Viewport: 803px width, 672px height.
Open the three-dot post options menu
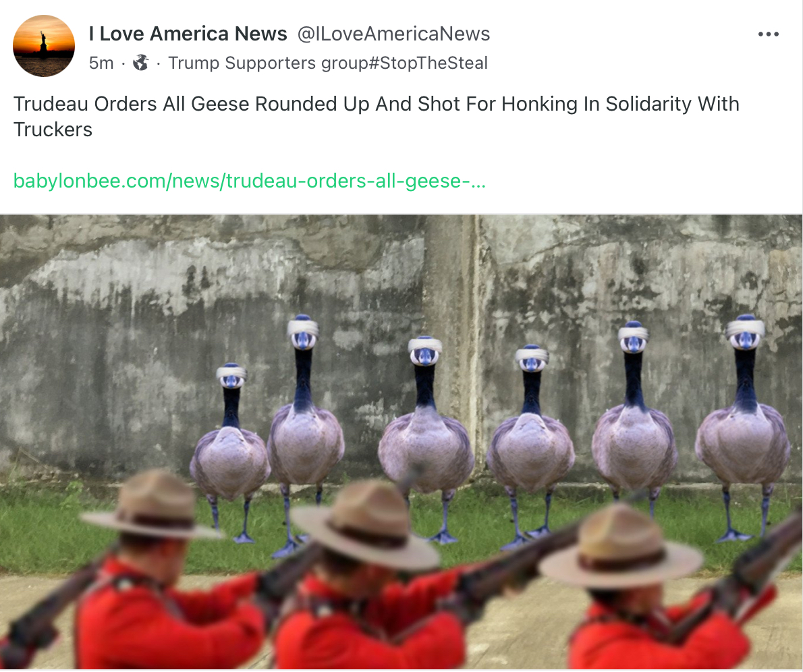(x=768, y=34)
